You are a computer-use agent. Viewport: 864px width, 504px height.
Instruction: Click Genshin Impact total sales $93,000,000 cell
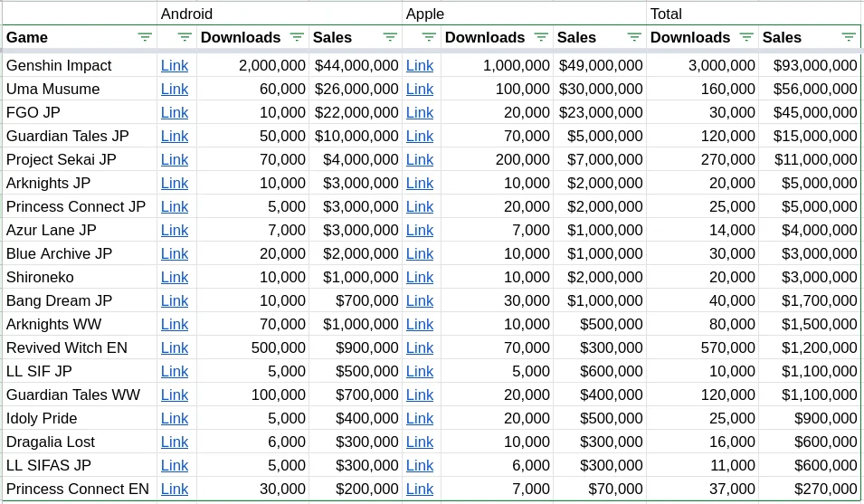click(810, 65)
